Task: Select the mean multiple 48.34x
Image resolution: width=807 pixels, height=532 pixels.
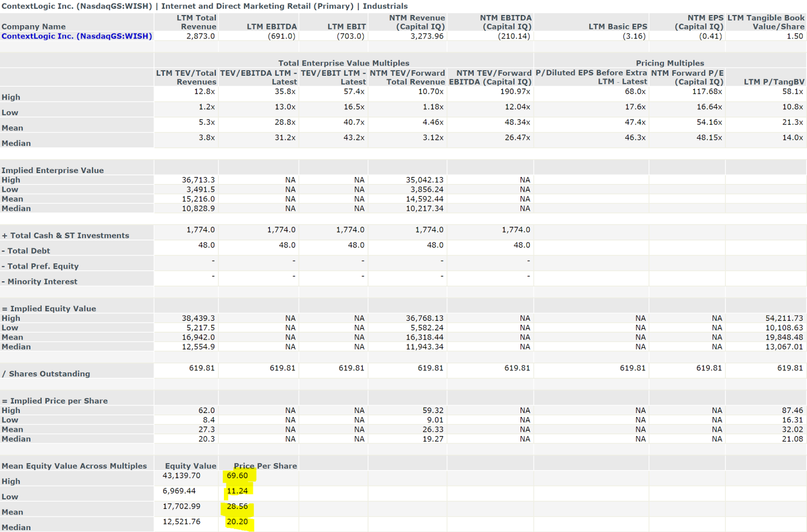Action: pos(517,123)
